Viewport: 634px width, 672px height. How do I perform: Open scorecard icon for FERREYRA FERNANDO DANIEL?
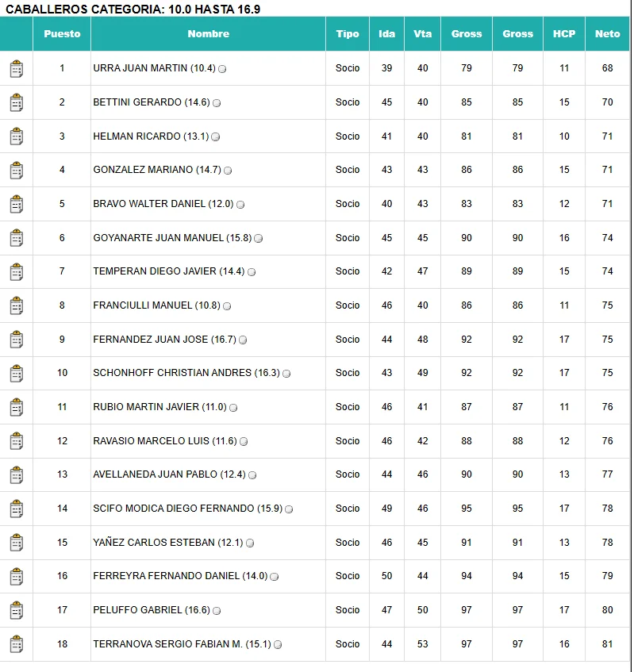point(17,577)
